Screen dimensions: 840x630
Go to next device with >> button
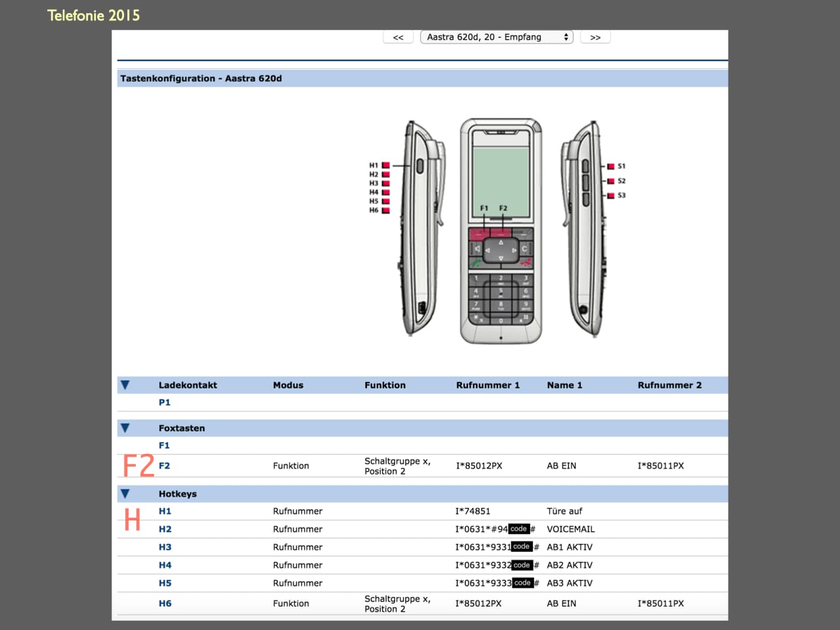pos(595,37)
